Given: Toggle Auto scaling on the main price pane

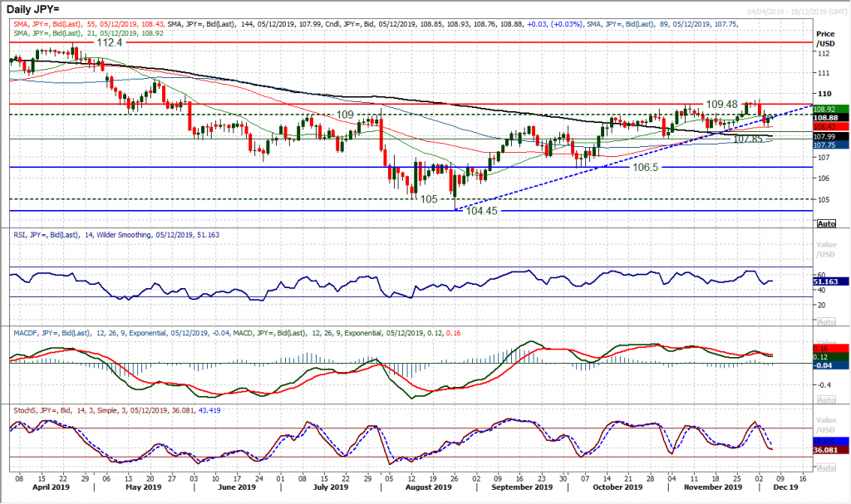Looking at the screenshot, I should tap(827, 223).
